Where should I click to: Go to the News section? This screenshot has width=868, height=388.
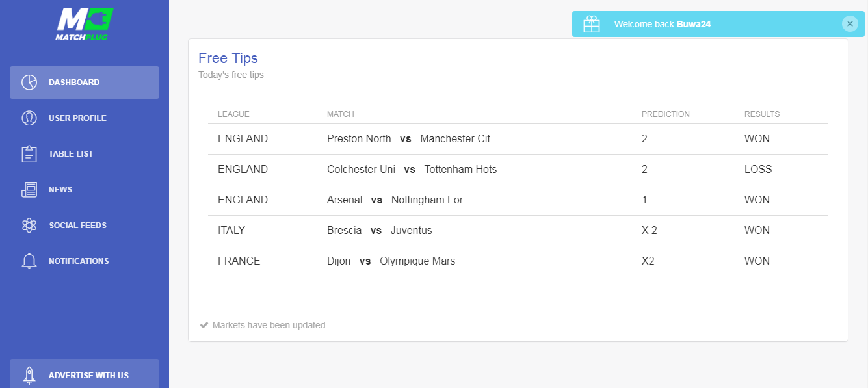pos(85,190)
